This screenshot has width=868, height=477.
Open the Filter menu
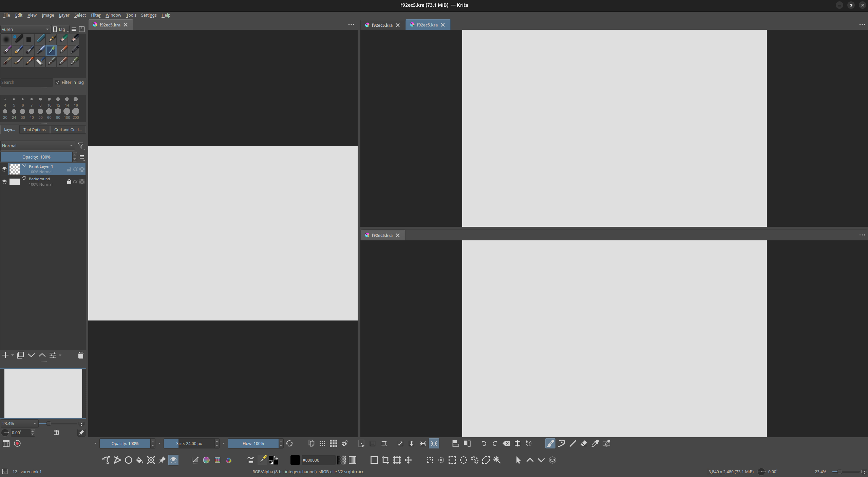pos(95,15)
